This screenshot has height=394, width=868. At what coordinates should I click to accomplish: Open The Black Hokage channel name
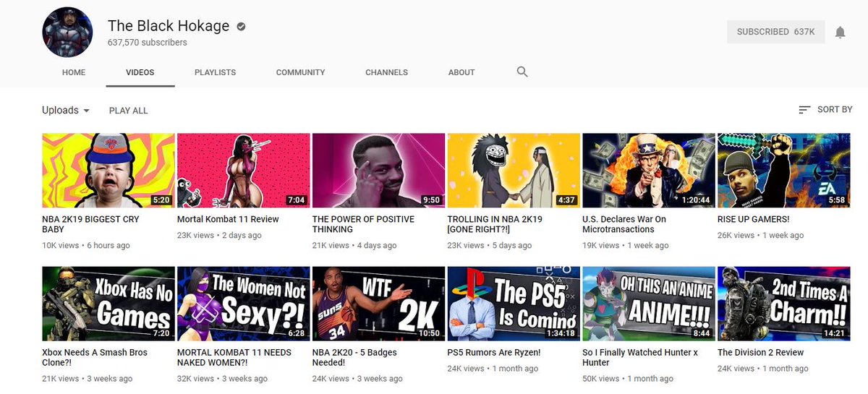[169, 26]
